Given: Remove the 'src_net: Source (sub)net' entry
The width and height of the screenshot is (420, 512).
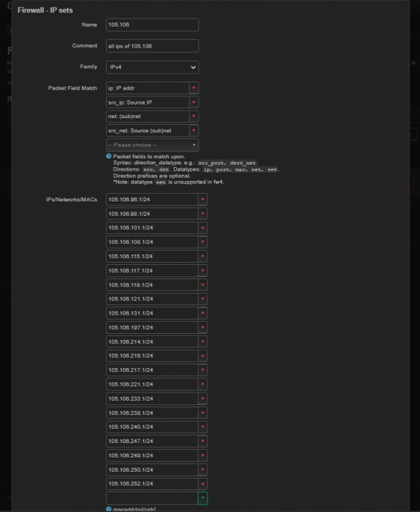Looking at the screenshot, I should [x=194, y=130].
